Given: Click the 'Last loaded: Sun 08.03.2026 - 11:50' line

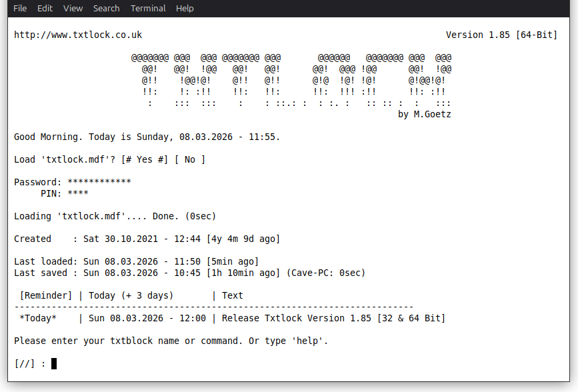Looking at the screenshot, I should point(137,261).
